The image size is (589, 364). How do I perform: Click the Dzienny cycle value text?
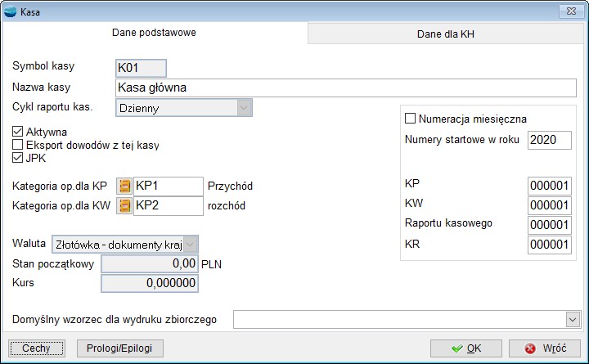click(x=139, y=109)
